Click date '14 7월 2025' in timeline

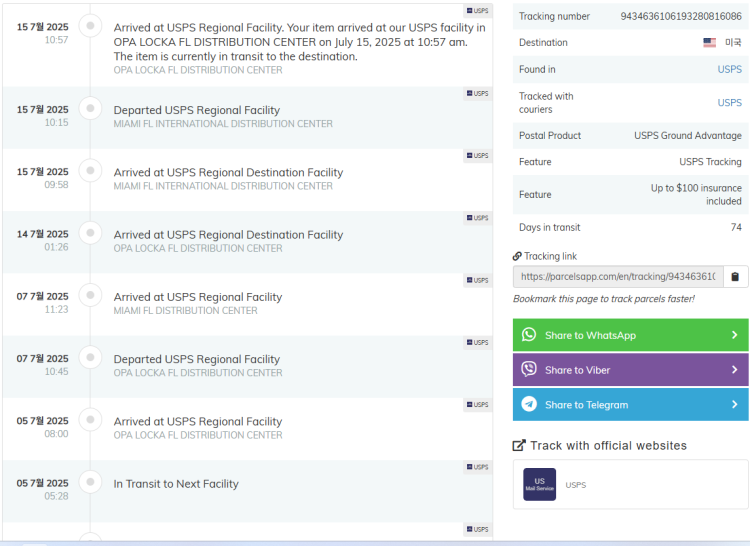(x=43, y=234)
